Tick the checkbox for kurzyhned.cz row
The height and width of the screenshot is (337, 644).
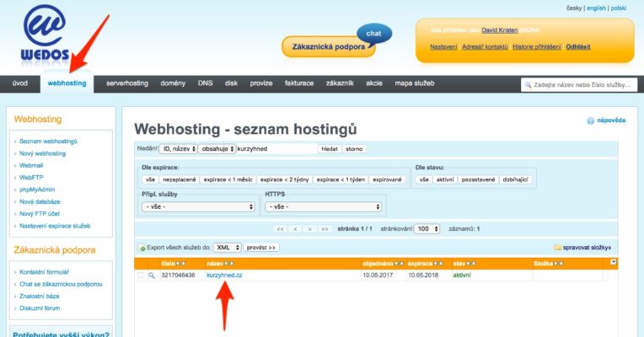click(x=141, y=275)
